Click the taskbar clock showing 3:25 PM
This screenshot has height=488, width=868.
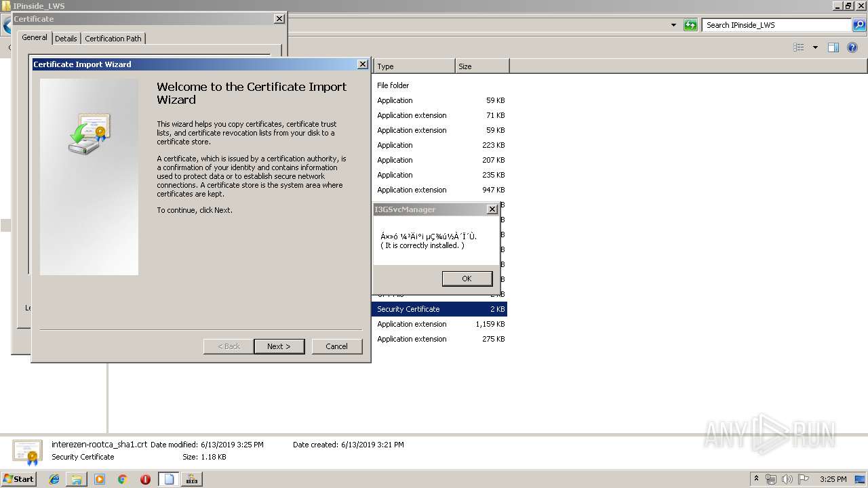pos(833,479)
